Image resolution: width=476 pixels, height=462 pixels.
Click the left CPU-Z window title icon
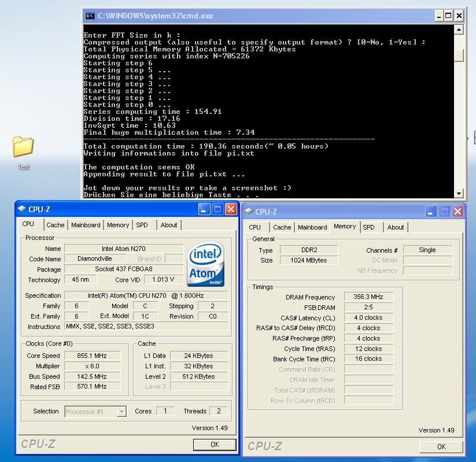(22, 209)
